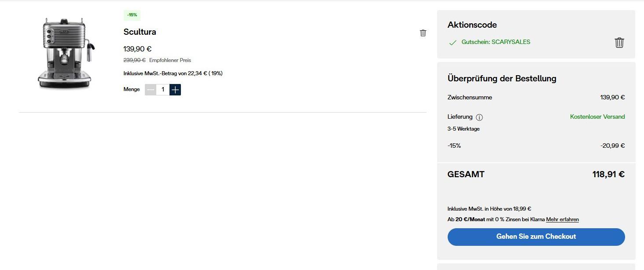Increase quantity with the plus button
The height and width of the screenshot is (270, 644).
click(175, 90)
